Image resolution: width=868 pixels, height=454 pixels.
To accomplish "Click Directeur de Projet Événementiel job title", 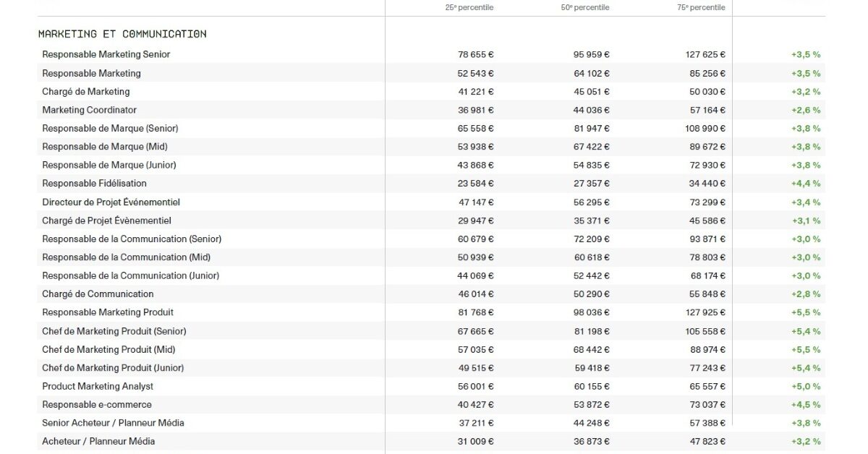I will point(111,202).
